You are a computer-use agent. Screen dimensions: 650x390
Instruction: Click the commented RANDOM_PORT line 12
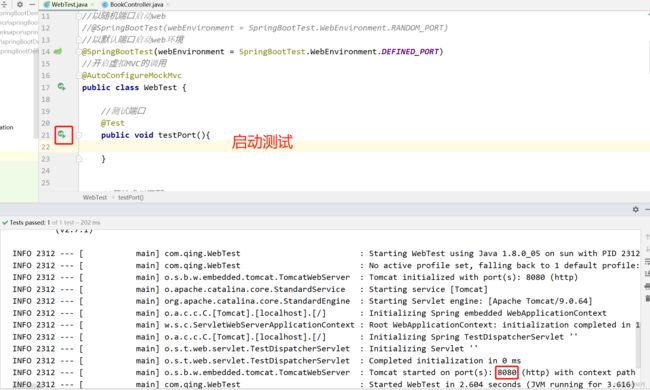pyautogui.click(x=265, y=28)
